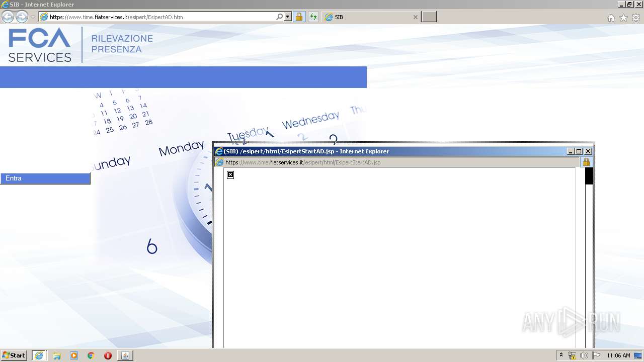
Task: Click the broken image placeholder in popup
Action: tap(230, 174)
